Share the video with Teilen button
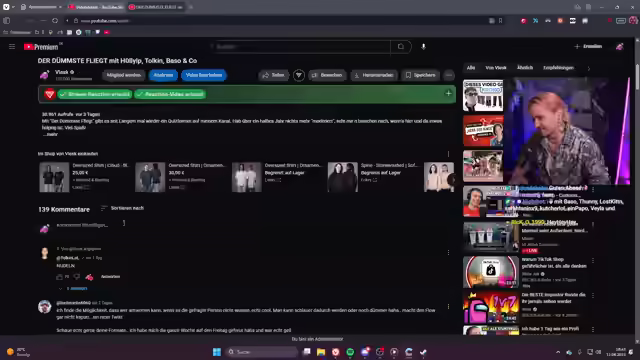The image size is (640, 360). point(273,75)
